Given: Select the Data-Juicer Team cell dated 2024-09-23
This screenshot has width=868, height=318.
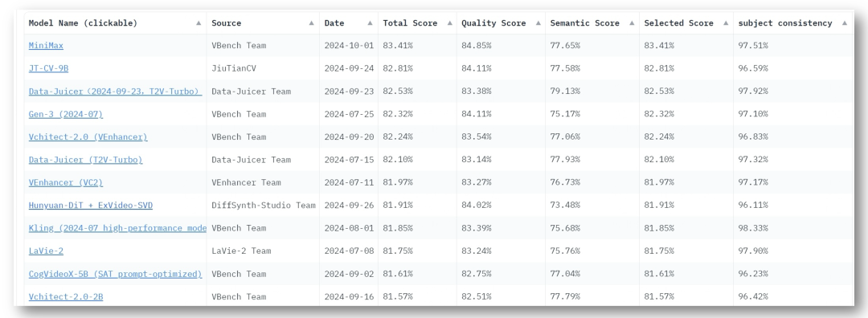Looking at the screenshot, I should pyautogui.click(x=264, y=92).
